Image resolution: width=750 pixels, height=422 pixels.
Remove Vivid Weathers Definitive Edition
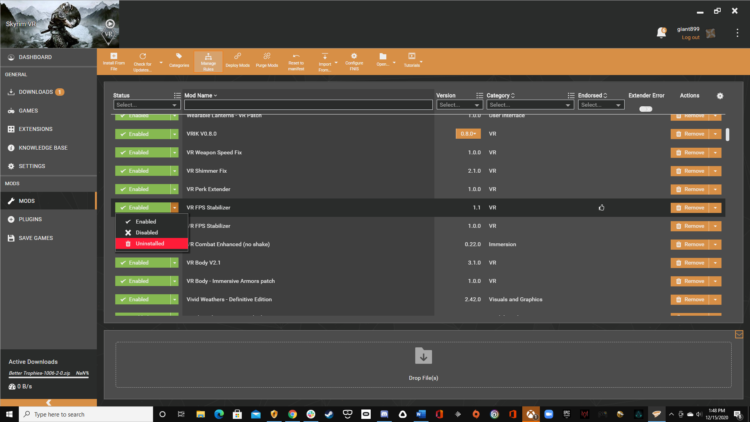690,300
